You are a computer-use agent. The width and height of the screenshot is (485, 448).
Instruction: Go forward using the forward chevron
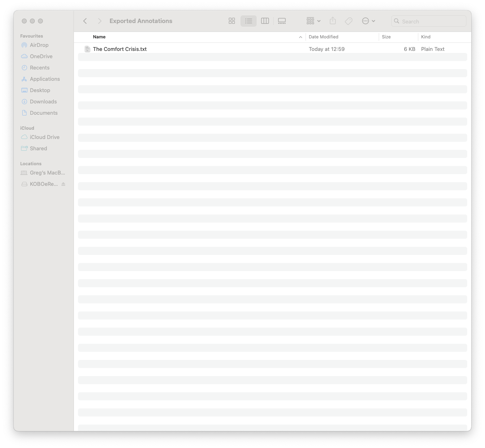point(99,21)
